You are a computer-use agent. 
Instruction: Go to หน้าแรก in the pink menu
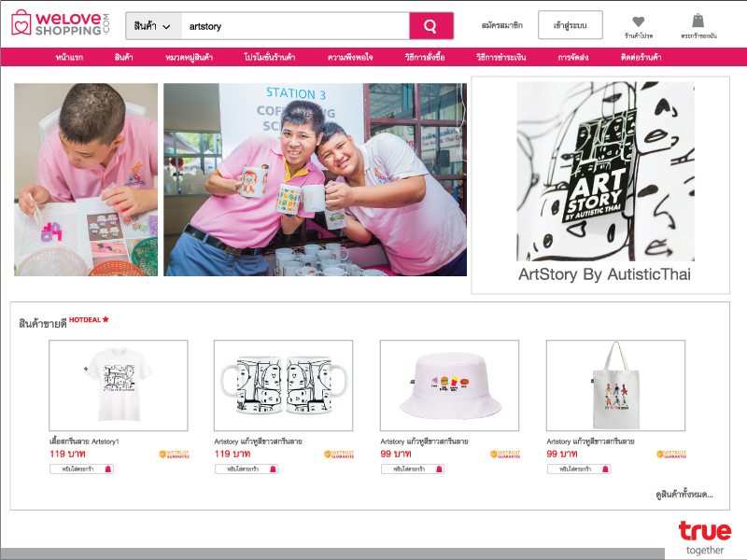[x=69, y=57]
